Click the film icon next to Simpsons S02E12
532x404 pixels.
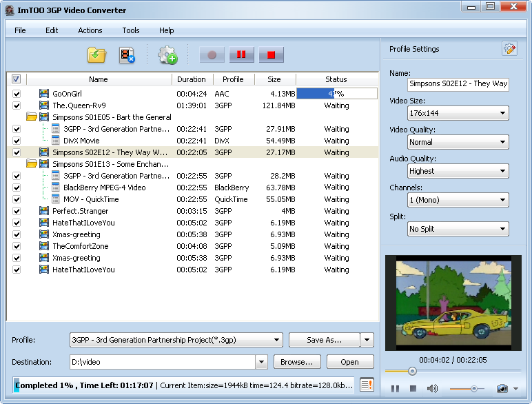pos(44,152)
